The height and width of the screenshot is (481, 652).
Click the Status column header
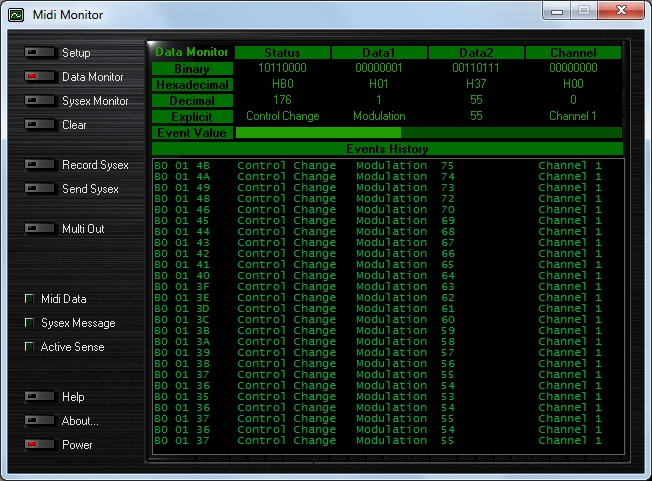(282, 52)
